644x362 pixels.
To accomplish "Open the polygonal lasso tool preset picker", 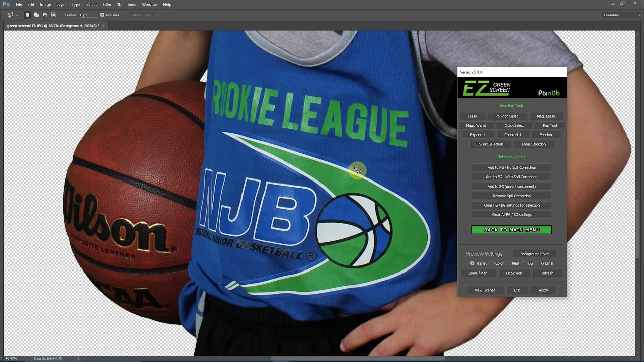I will (12, 15).
